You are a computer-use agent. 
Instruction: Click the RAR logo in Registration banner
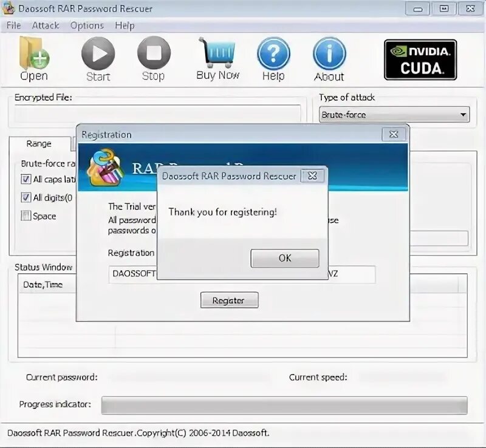pos(105,168)
